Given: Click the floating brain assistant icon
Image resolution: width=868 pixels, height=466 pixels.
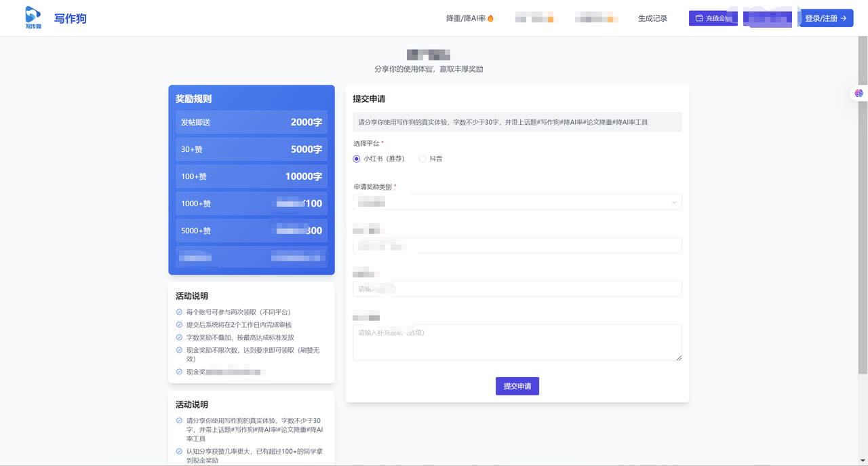Looking at the screenshot, I should point(859,93).
